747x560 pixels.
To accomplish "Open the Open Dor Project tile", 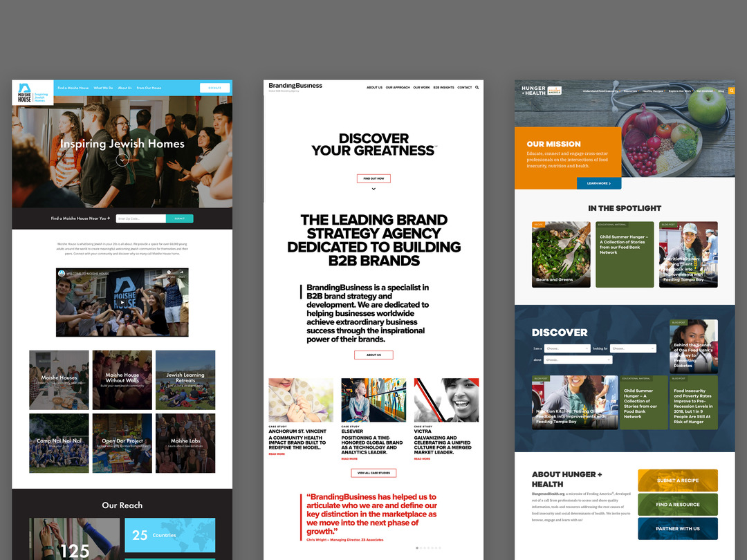I will tap(122, 443).
